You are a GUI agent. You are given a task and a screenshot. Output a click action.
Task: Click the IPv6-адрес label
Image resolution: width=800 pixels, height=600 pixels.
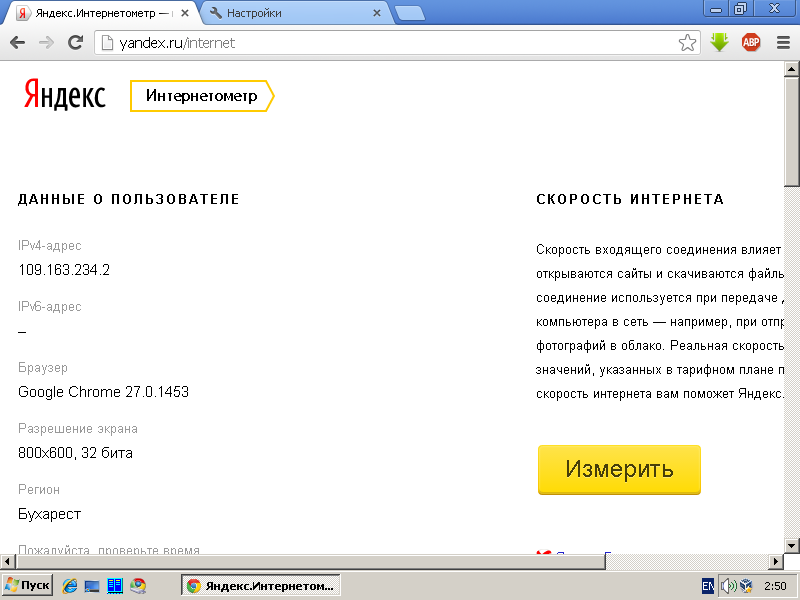[49, 307]
